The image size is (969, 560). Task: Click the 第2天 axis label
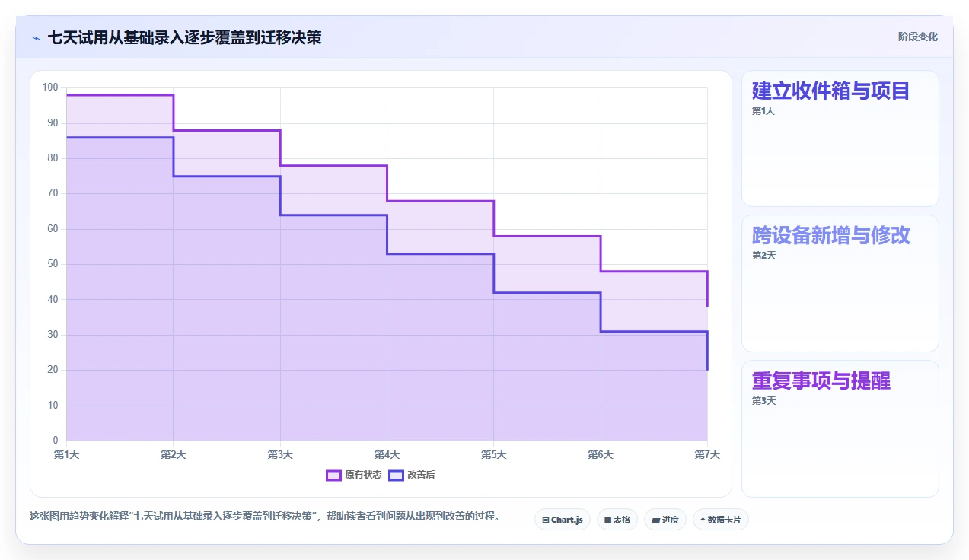[173, 454]
